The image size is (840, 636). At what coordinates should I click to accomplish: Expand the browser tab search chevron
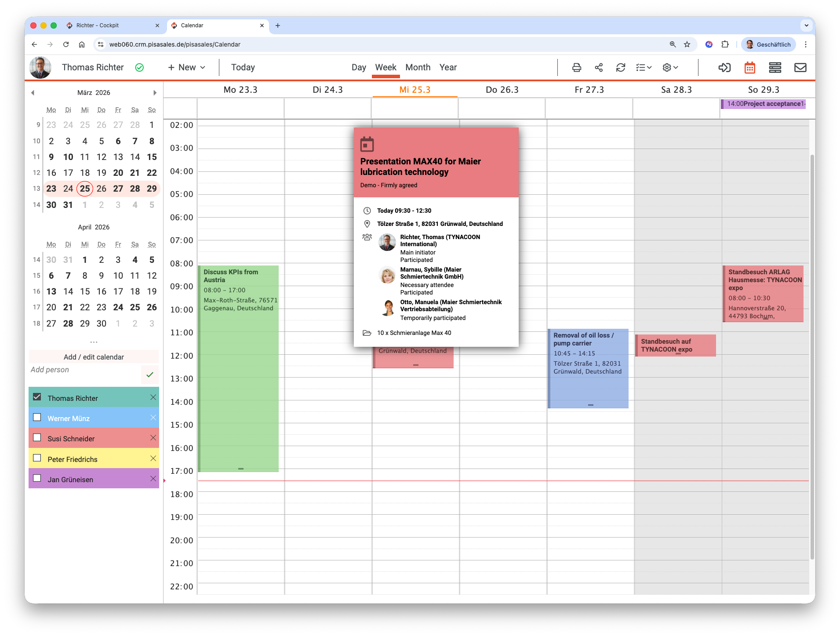(x=806, y=25)
